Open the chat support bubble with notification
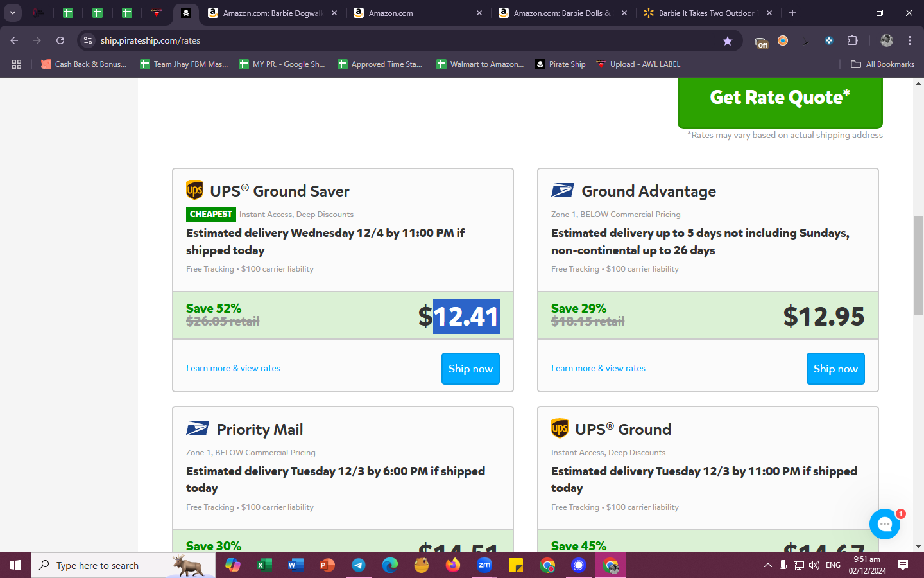Image resolution: width=924 pixels, height=578 pixels. click(885, 524)
